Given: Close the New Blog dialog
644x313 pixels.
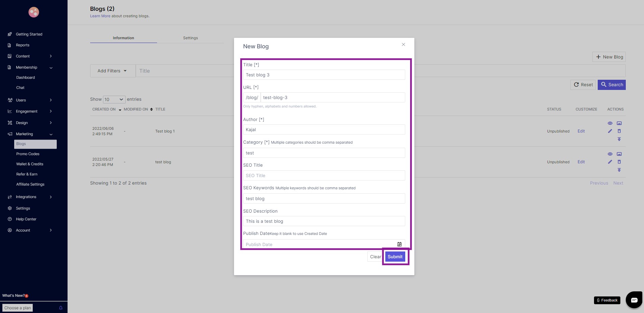Looking at the screenshot, I should (403, 45).
